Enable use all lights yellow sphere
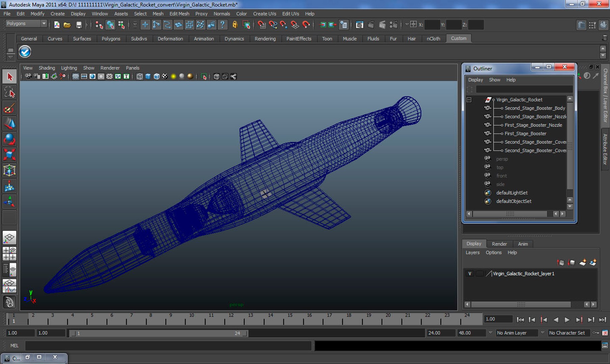Image resolution: width=610 pixels, height=364 pixels. pyautogui.click(x=173, y=77)
